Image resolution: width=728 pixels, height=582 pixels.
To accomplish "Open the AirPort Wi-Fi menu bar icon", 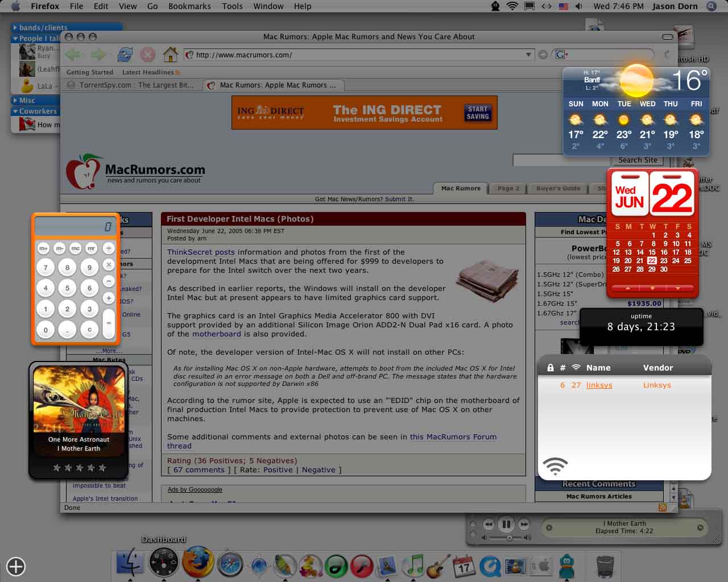I will point(512,6).
